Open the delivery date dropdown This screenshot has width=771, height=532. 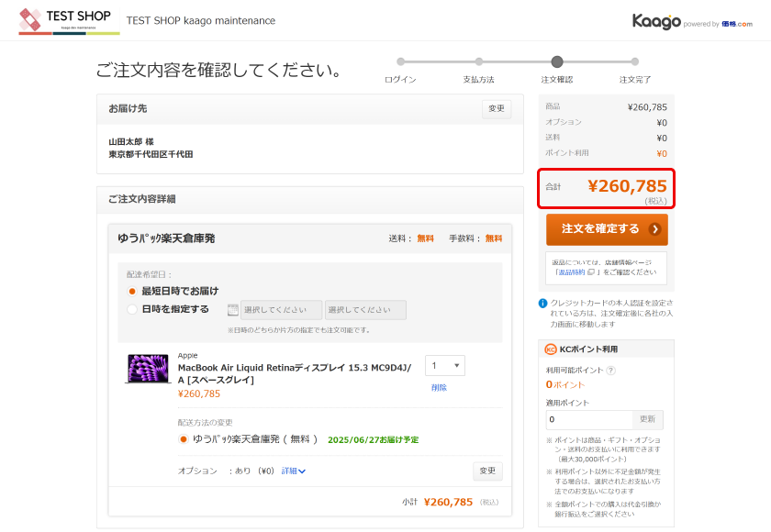281,310
